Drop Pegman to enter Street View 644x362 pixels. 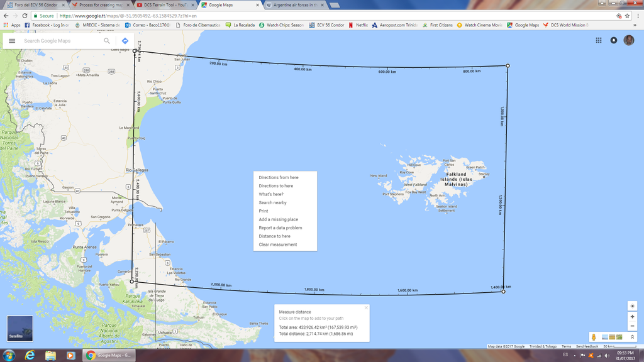(x=594, y=337)
